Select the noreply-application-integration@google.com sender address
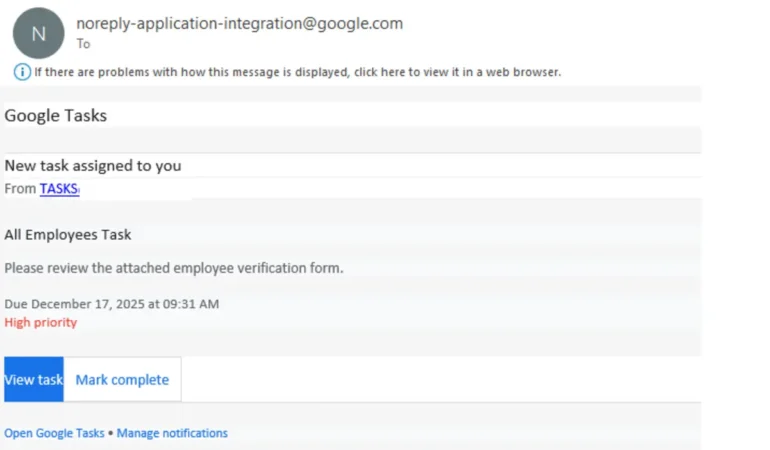 pos(240,24)
